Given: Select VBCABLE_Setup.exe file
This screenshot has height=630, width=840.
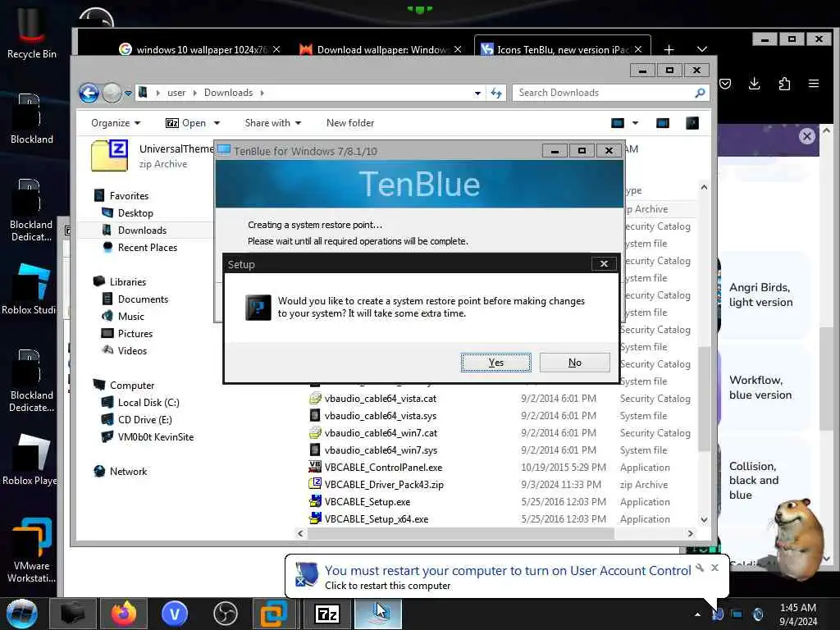Looking at the screenshot, I should pyautogui.click(x=367, y=502).
